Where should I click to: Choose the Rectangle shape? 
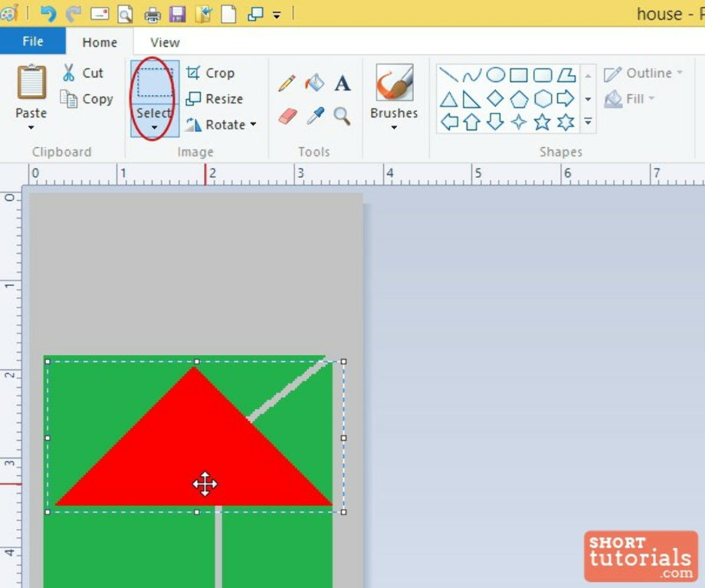click(519, 75)
